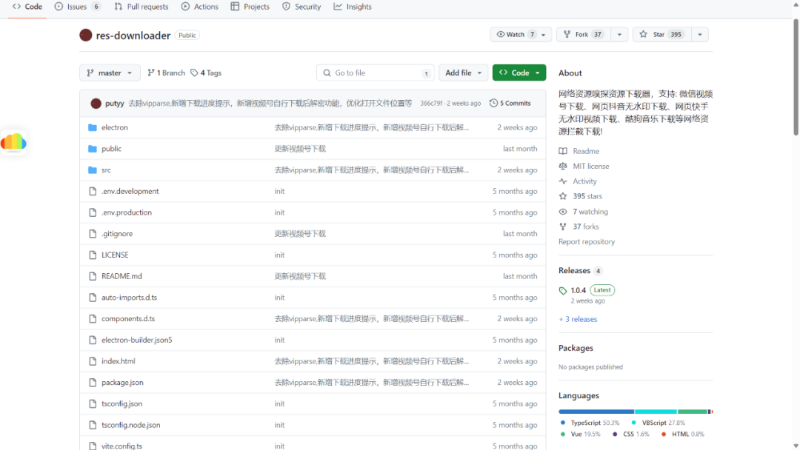Open the green Code dropdown
This screenshot has height=450, width=800.
pyautogui.click(x=519, y=73)
